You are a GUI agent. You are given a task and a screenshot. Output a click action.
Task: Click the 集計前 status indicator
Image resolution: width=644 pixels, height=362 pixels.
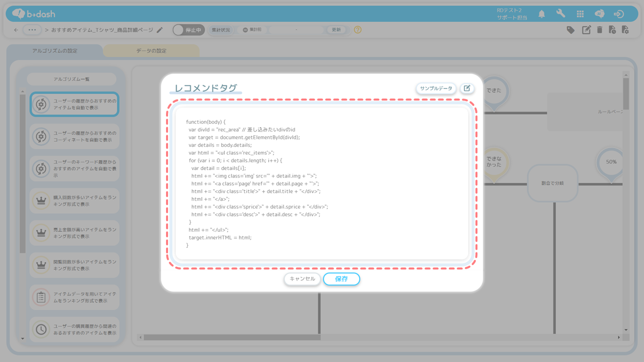pyautogui.click(x=252, y=30)
